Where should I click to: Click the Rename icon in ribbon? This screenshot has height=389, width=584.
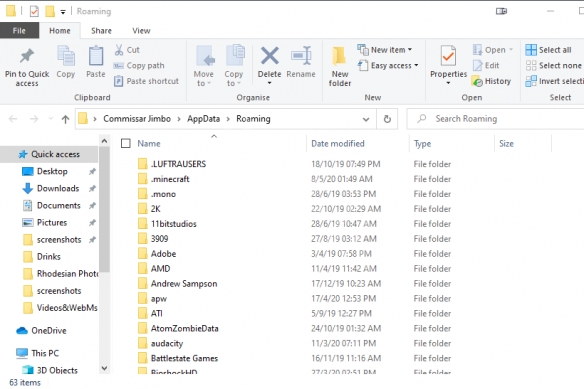(301, 56)
